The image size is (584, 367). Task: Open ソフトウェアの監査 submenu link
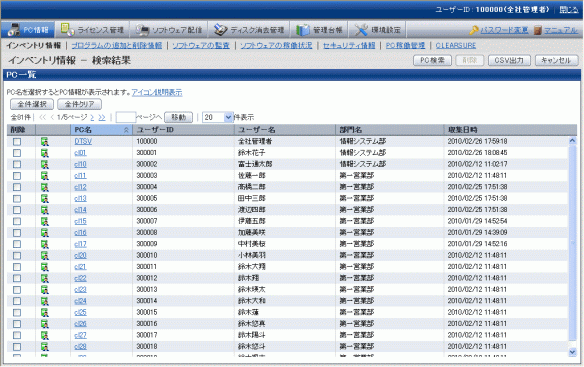pos(201,45)
